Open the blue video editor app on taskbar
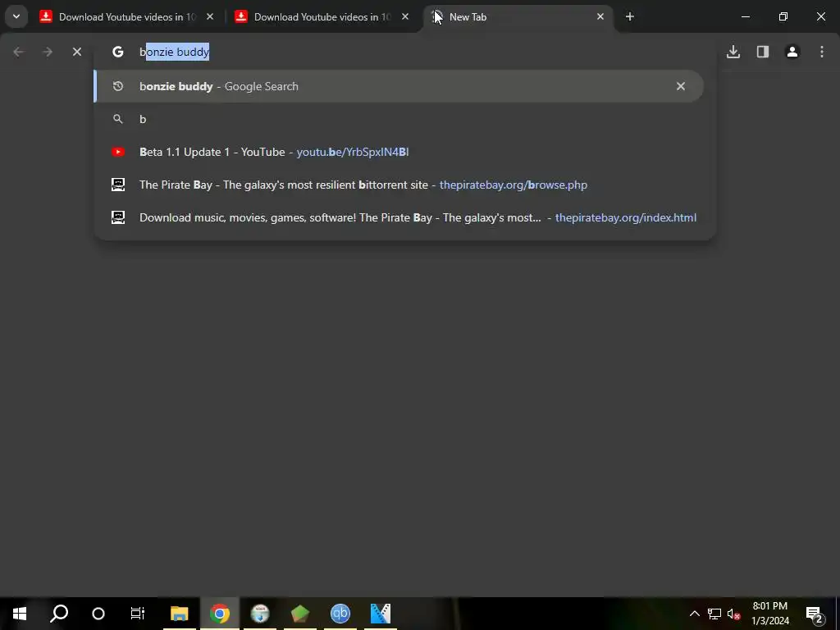This screenshot has width=840, height=630. (x=381, y=614)
